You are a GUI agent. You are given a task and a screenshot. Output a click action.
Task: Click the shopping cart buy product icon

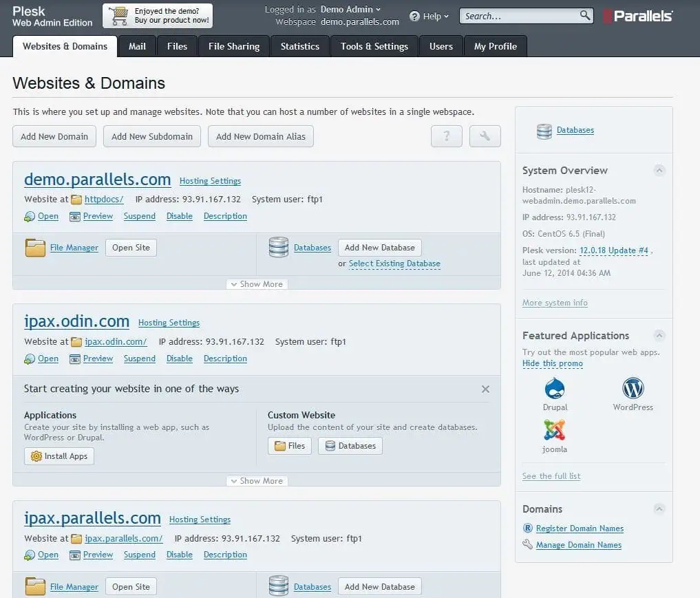coord(118,16)
